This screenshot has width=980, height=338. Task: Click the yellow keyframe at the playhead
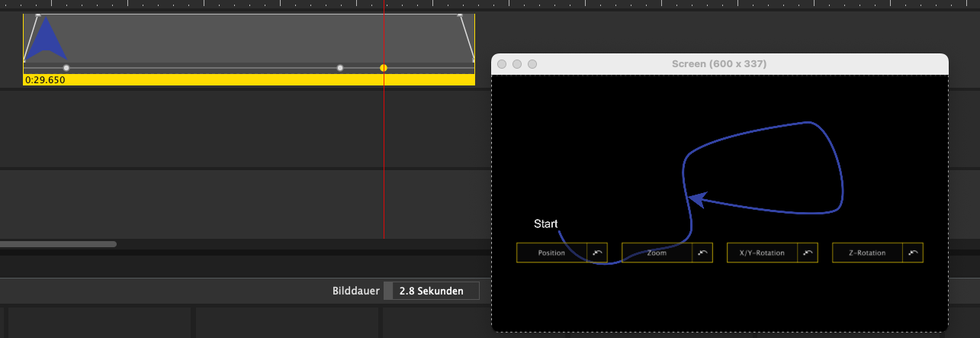coord(384,68)
